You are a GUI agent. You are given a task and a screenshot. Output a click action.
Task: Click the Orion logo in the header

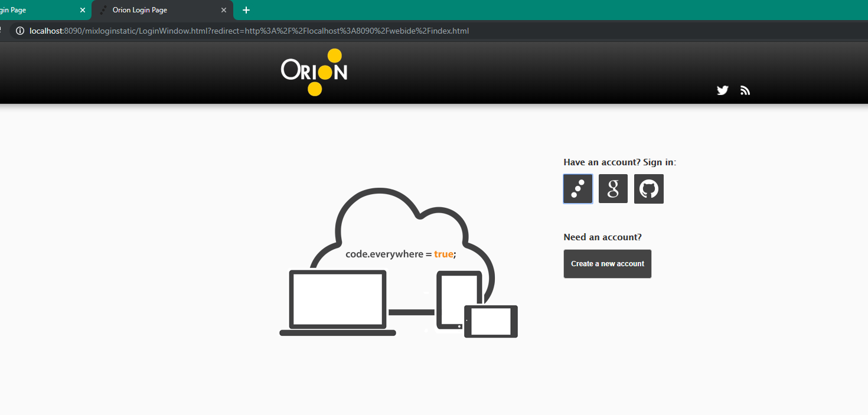(x=314, y=72)
